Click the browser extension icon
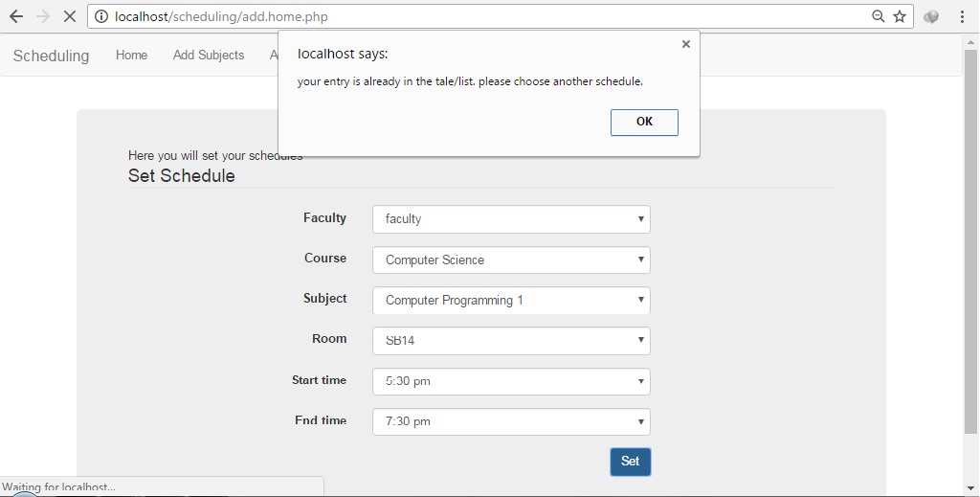The width and height of the screenshot is (980, 497). 931,17
